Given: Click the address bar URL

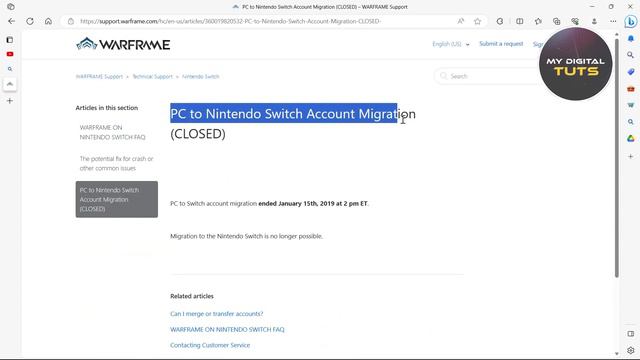Looking at the screenshot, I should point(230,21).
